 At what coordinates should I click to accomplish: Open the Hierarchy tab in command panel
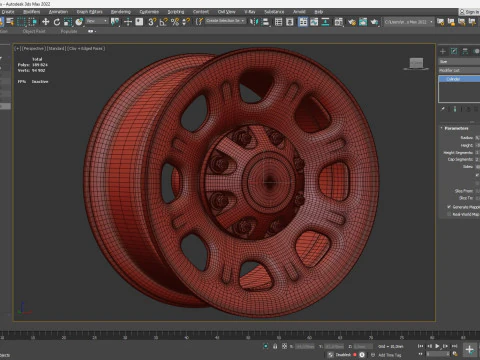465,51
